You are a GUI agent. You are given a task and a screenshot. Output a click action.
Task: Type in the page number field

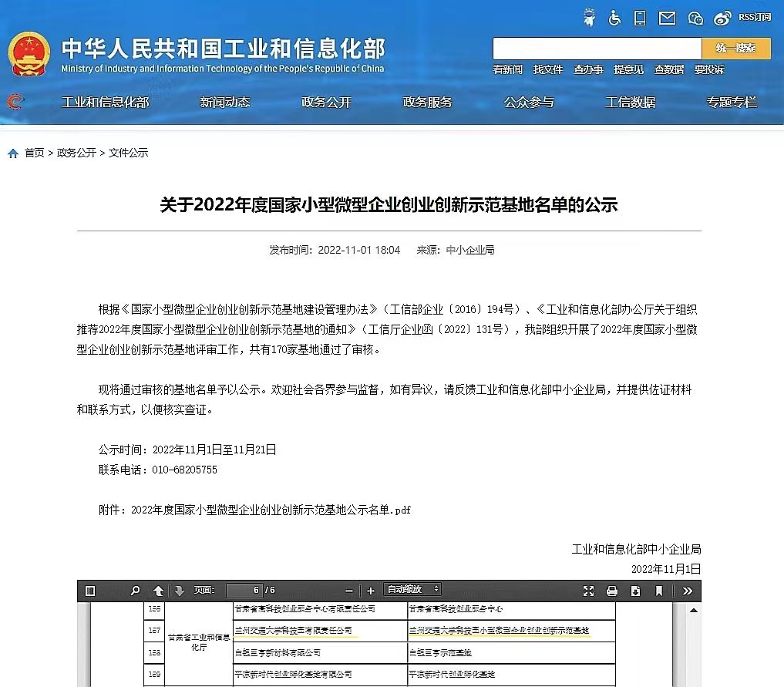click(x=244, y=591)
